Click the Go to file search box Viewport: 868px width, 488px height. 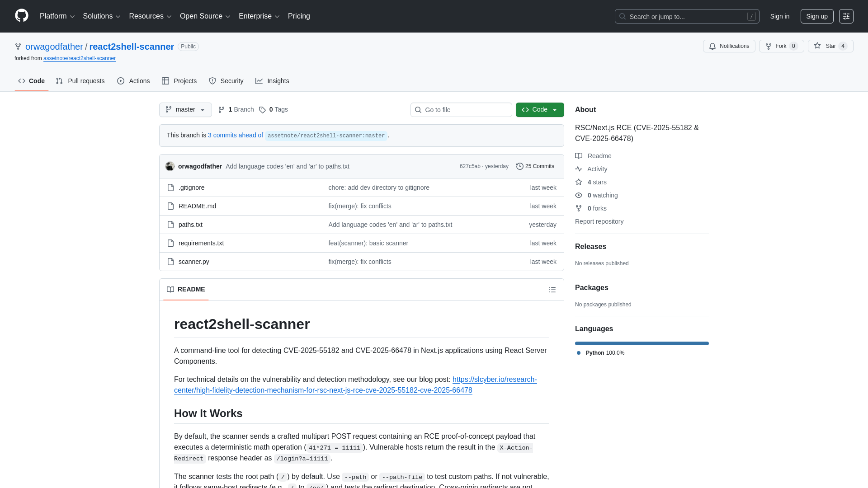(x=461, y=110)
